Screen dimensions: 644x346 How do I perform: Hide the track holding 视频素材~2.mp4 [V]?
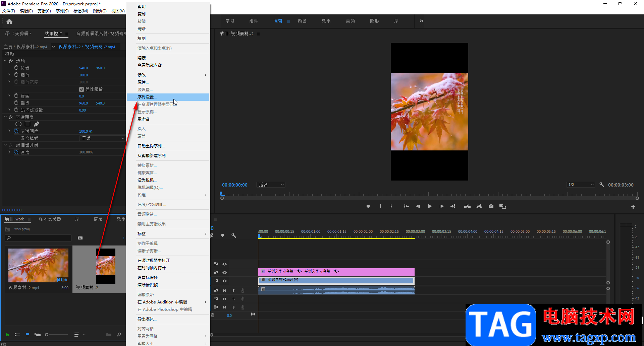[225, 281]
